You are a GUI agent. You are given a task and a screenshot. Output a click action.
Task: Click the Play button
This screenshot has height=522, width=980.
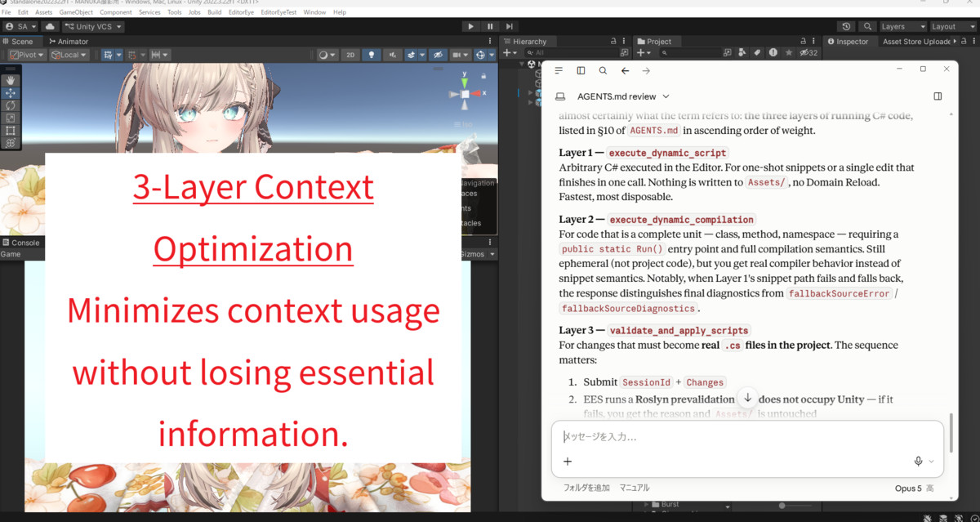coord(470,27)
